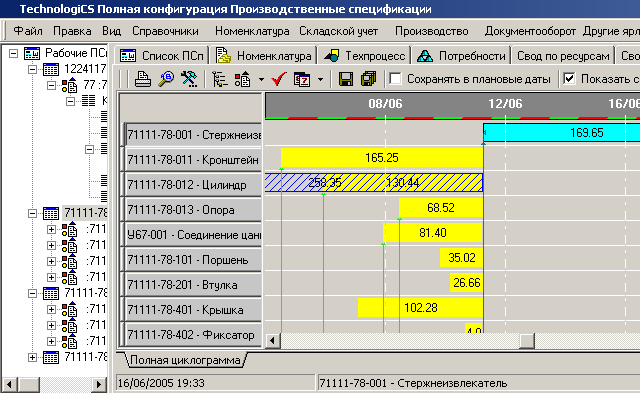This screenshot has width=640, height=393.
Task: Click the calendar schedule toolbar icon
Action: click(302, 79)
